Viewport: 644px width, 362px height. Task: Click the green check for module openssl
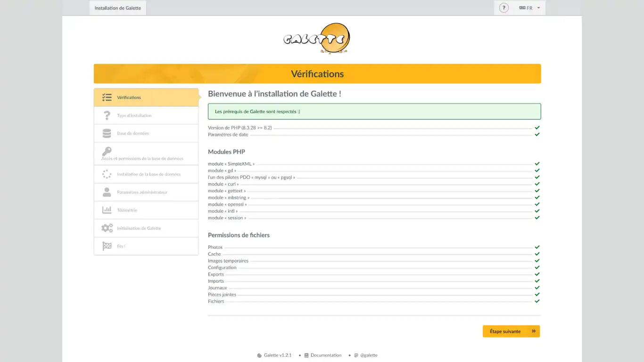click(x=537, y=204)
